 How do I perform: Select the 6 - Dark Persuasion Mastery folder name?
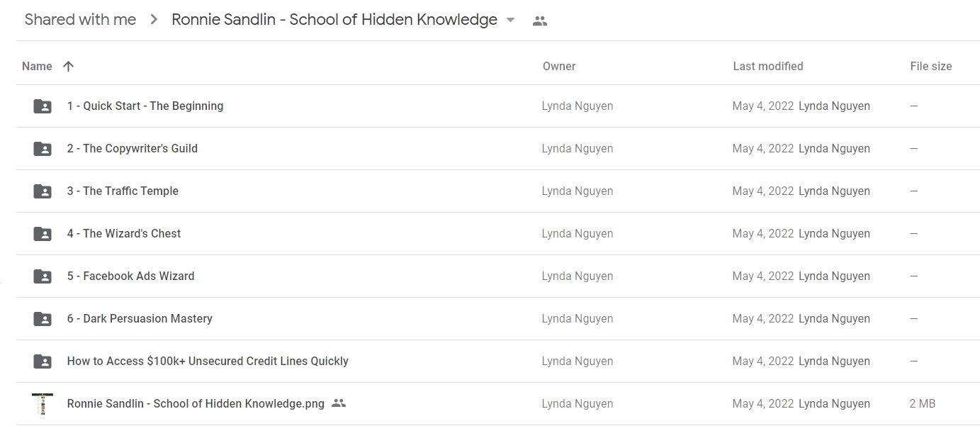coord(140,319)
